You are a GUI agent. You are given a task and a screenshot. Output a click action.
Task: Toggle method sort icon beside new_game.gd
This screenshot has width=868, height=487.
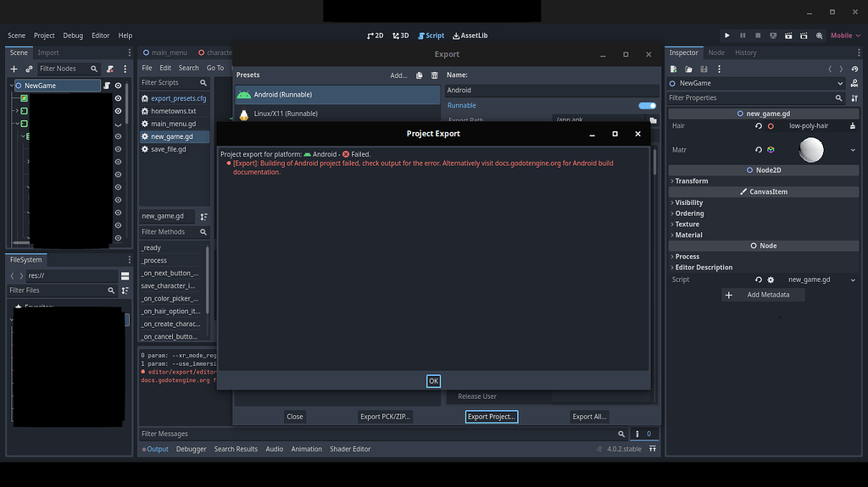203,216
